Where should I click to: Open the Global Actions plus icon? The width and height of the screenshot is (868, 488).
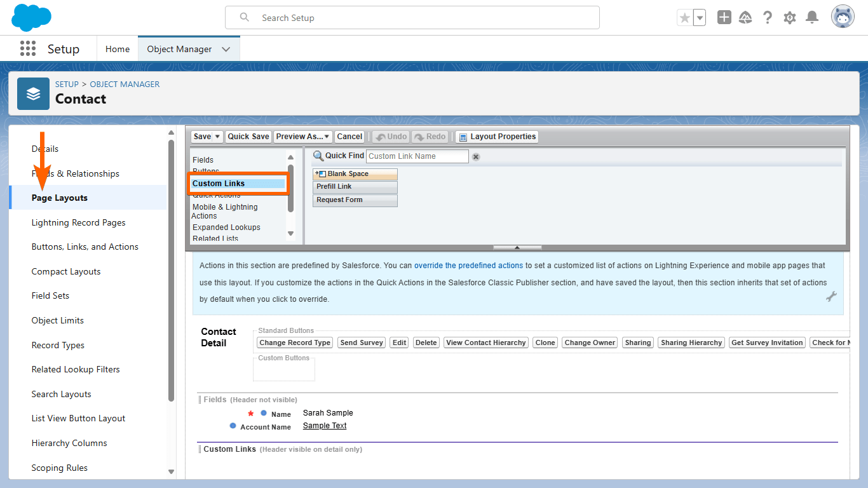(x=724, y=18)
